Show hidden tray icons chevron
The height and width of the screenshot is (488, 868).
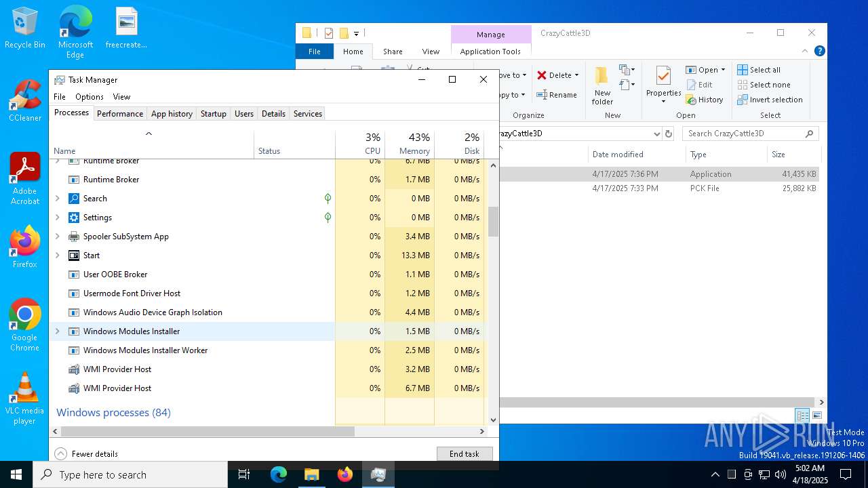715,474
